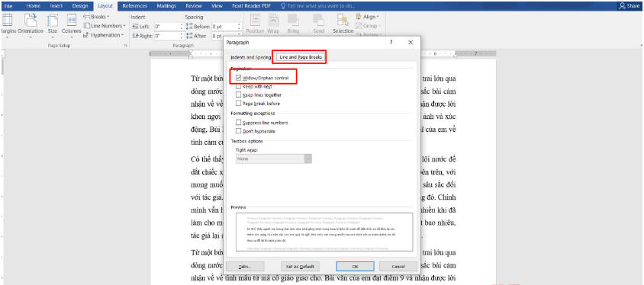Click the Spacing Before value field

(224, 26)
